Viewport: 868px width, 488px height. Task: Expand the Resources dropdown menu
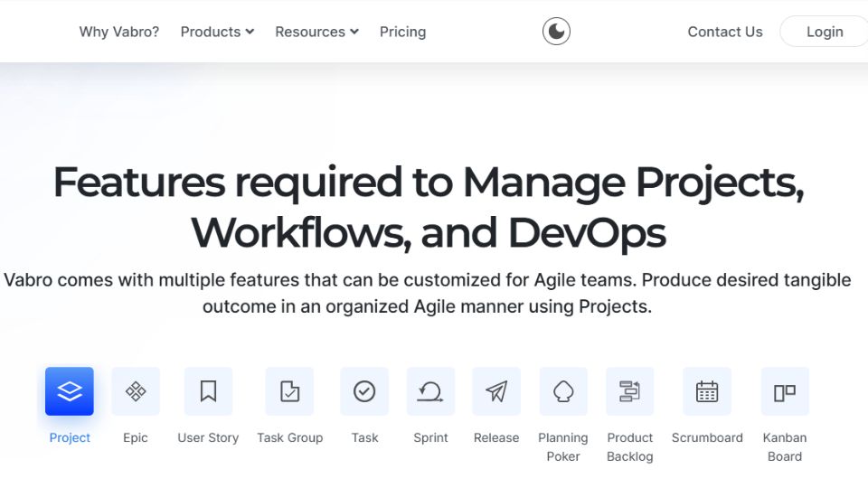316,32
